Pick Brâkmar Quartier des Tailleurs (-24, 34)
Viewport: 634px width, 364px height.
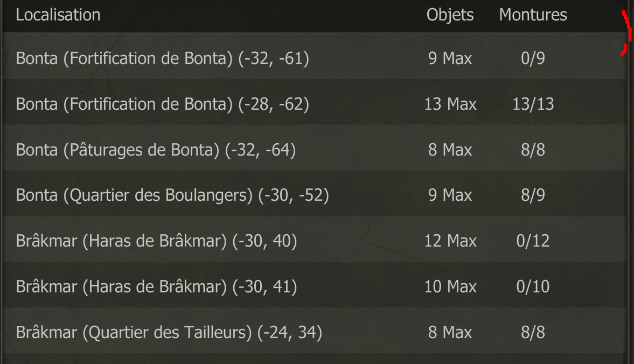tap(315, 331)
